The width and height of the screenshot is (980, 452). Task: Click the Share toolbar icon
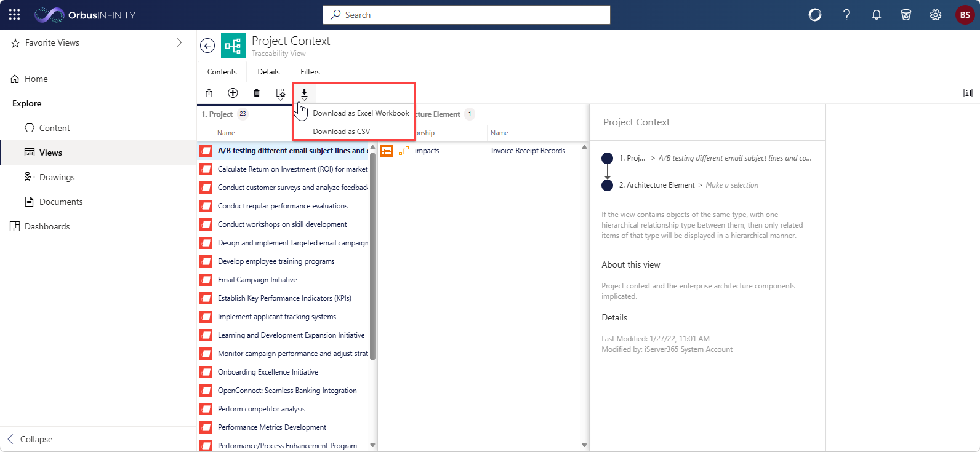click(209, 93)
